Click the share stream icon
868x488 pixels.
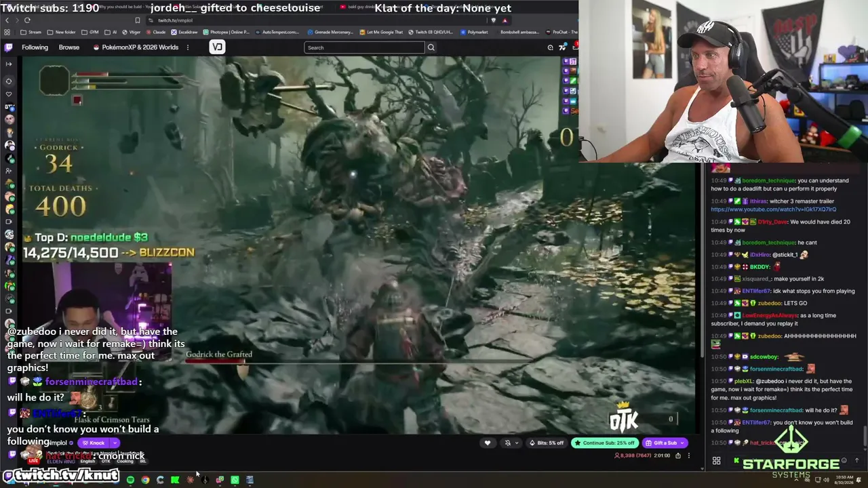pyautogui.click(x=677, y=455)
